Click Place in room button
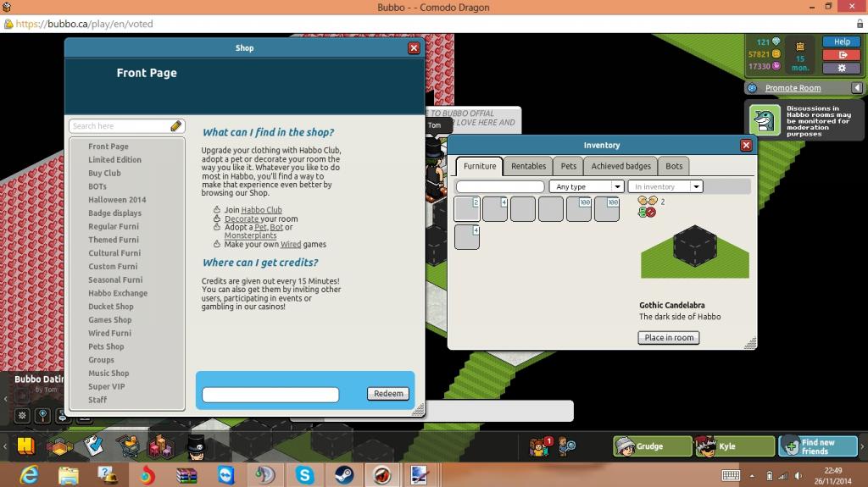 tap(669, 338)
